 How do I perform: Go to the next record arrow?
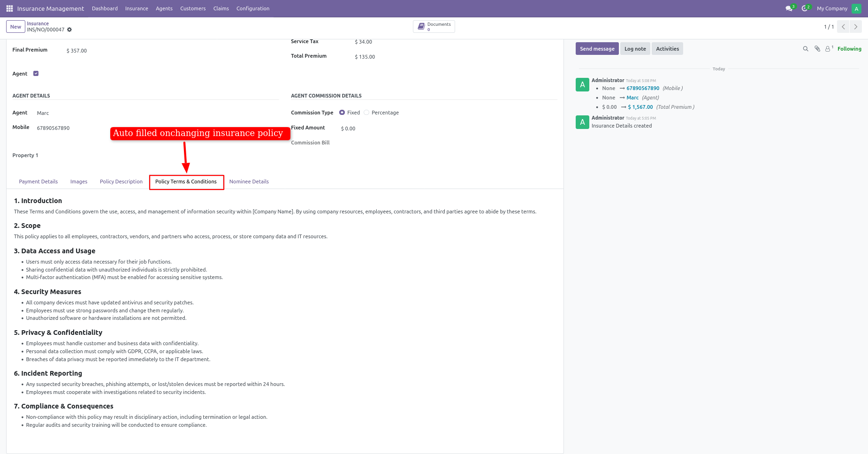tap(855, 27)
